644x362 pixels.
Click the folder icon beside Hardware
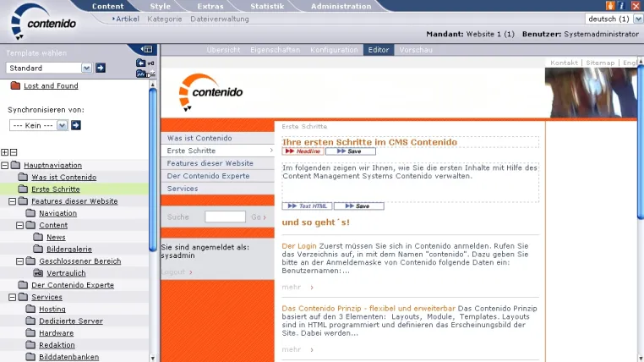[30, 333]
